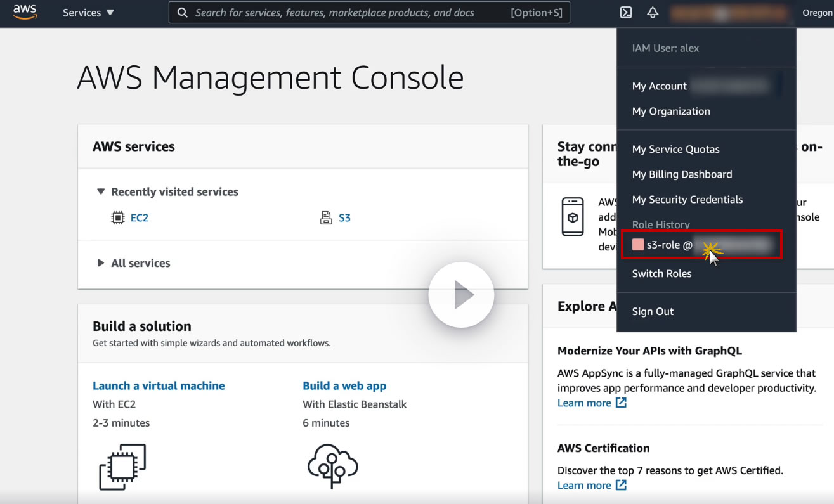The image size is (834, 504).
Task: Open the CloudShell terminal icon
Action: (626, 13)
